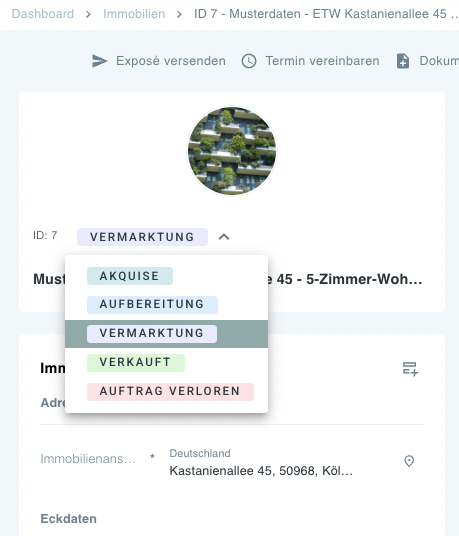Click the add-list icon in property card

[x=410, y=369]
